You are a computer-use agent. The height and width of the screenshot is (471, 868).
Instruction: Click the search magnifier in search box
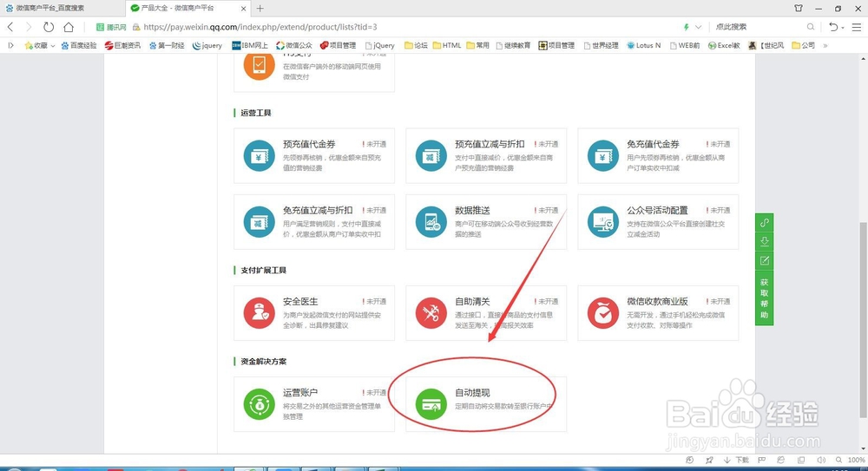tap(811, 27)
